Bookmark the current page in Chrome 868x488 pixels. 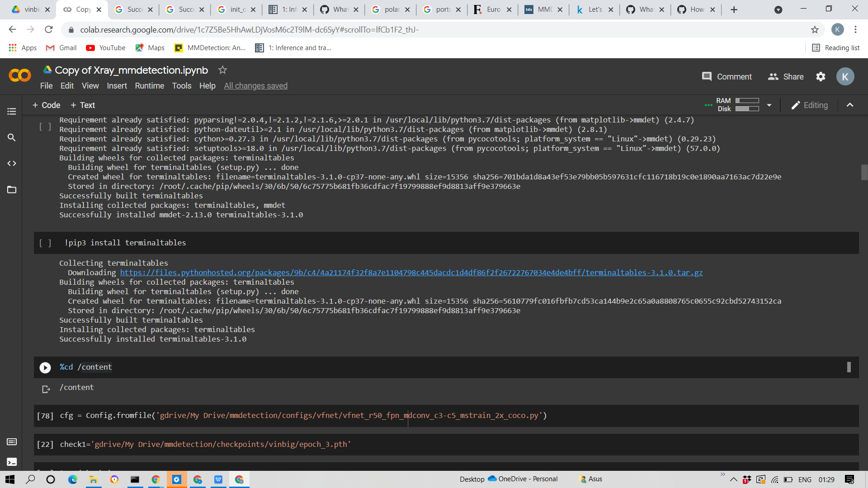(815, 29)
